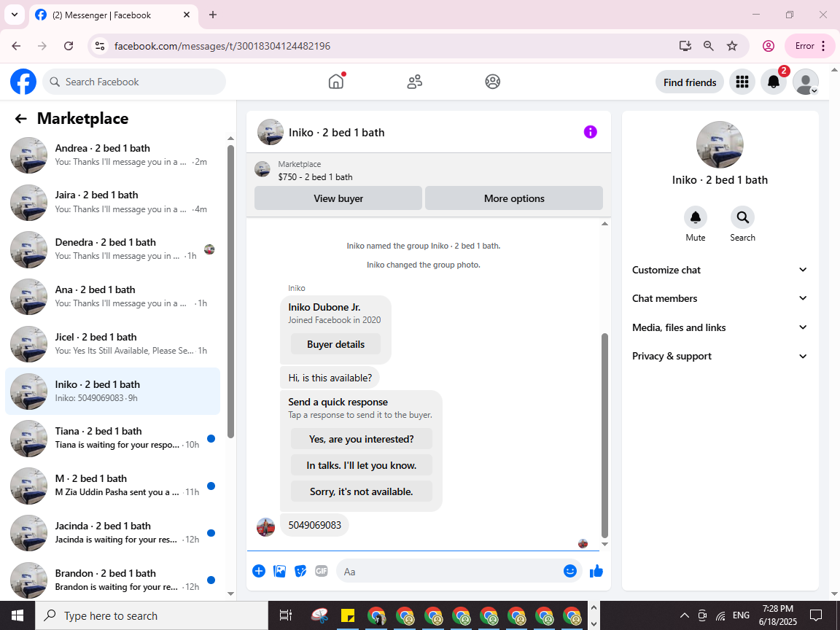Choose a sticker from composer

pos(300,571)
